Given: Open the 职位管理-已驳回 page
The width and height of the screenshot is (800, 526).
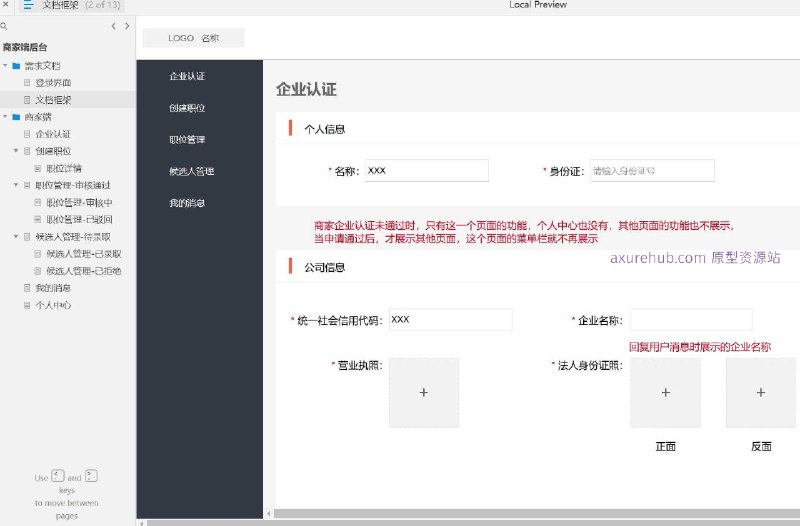Looking at the screenshot, I should [x=79, y=219].
